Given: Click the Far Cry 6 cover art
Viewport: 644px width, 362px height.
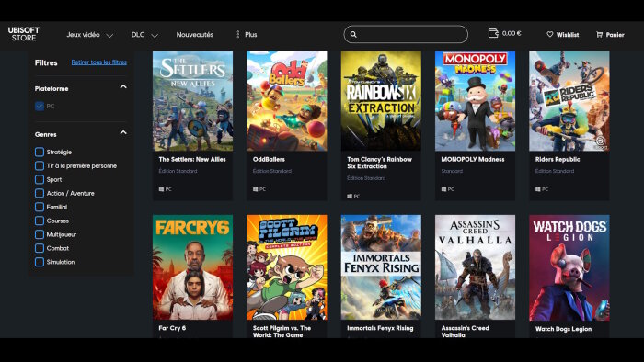Looking at the screenshot, I should [192, 267].
